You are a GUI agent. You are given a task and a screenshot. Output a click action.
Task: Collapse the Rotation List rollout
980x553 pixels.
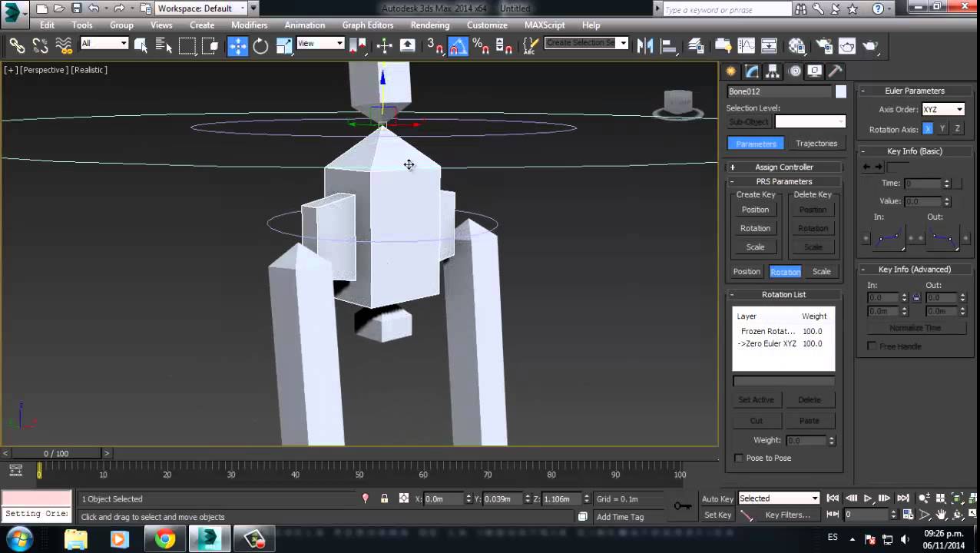(x=783, y=295)
